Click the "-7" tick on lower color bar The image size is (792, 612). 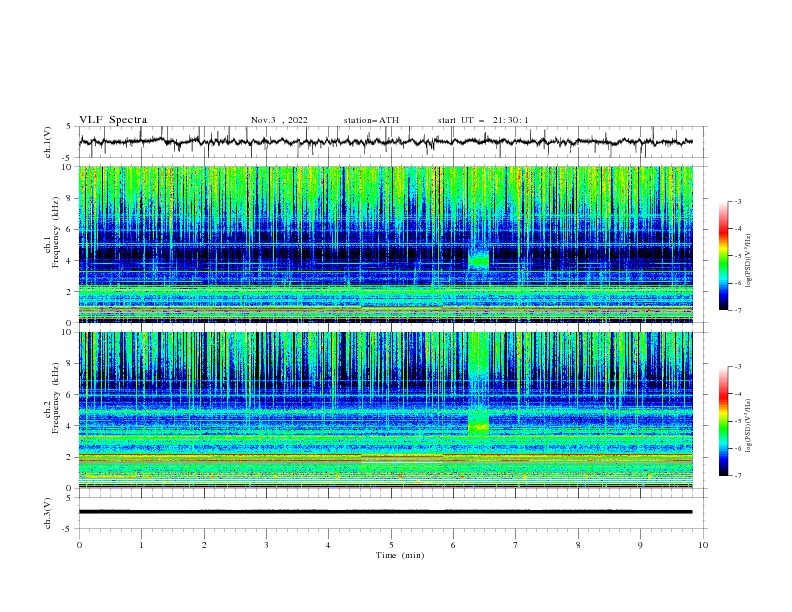737,476
